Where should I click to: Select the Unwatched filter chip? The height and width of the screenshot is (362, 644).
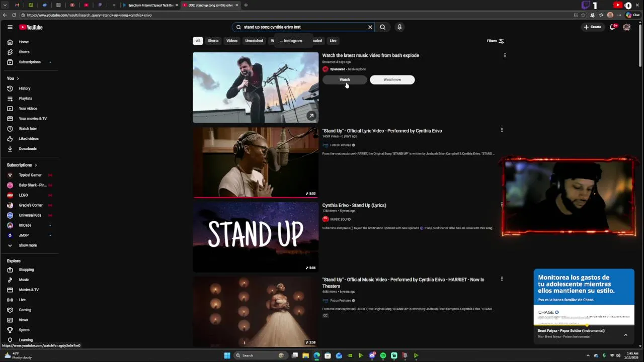click(254, 41)
